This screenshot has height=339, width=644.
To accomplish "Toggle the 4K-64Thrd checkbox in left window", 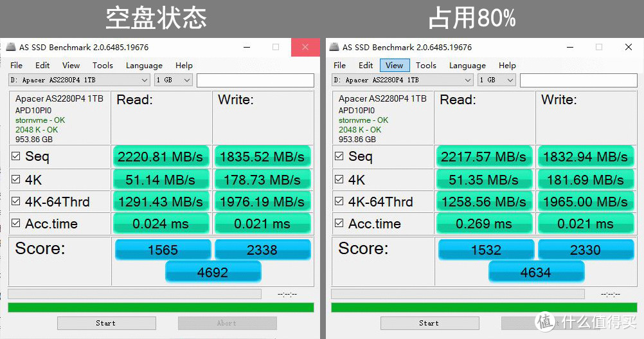I will pyautogui.click(x=15, y=201).
